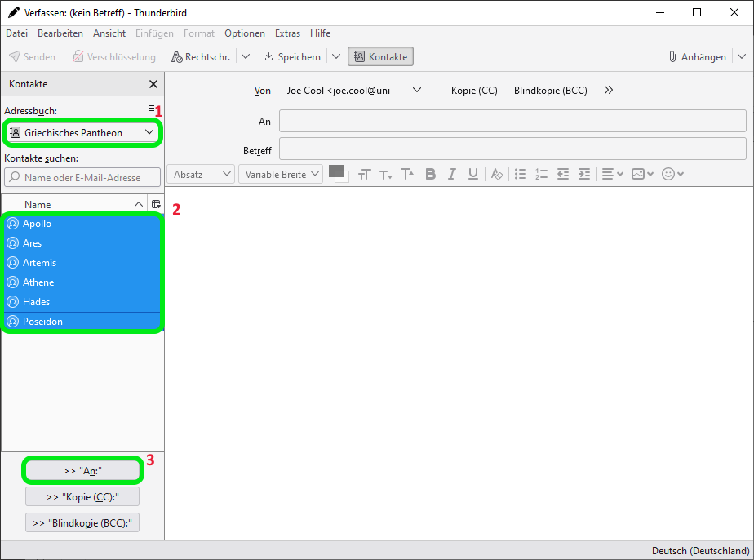Close the Kontakte sidebar panel
The height and width of the screenshot is (560, 754).
(153, 84)
